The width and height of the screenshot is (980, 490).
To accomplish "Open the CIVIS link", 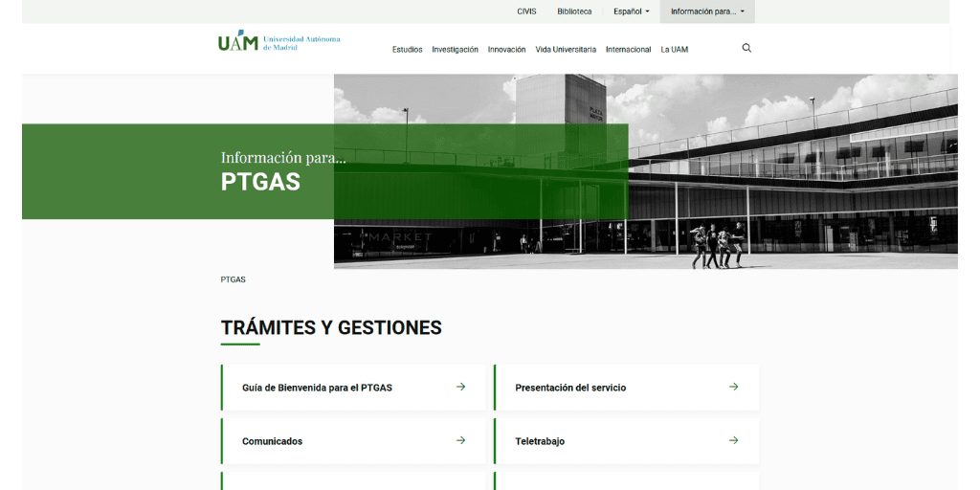I will pyautogui.click(x=526, y=11).
